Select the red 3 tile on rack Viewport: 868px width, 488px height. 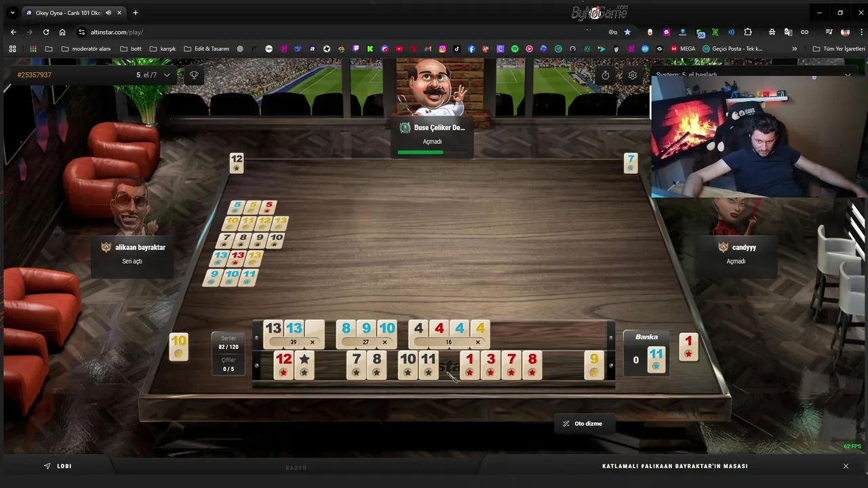point(490,365)
